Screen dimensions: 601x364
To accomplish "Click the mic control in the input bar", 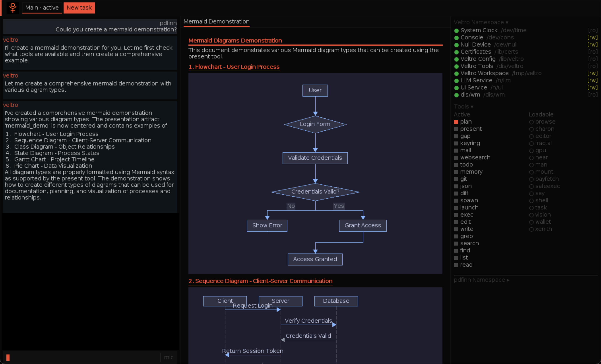I will (x=169, y=357).
